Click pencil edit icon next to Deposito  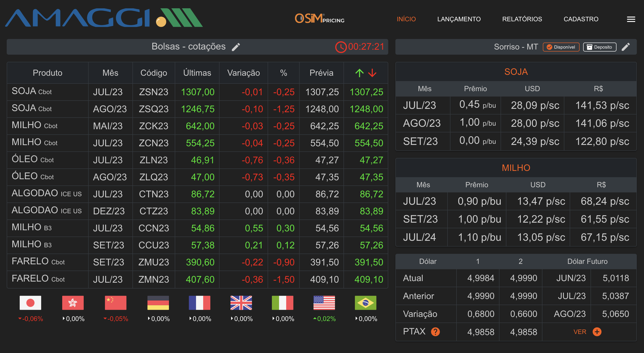tap(625, 47)
